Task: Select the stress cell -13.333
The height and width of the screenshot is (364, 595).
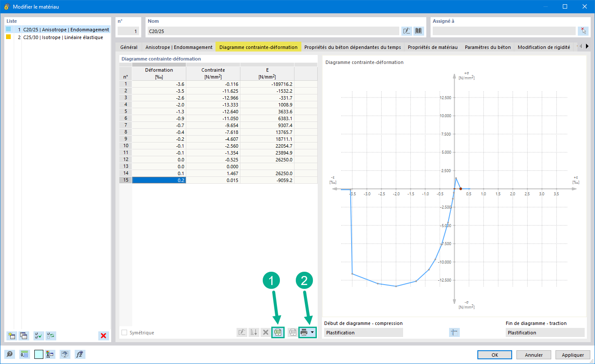Action: 213,104
